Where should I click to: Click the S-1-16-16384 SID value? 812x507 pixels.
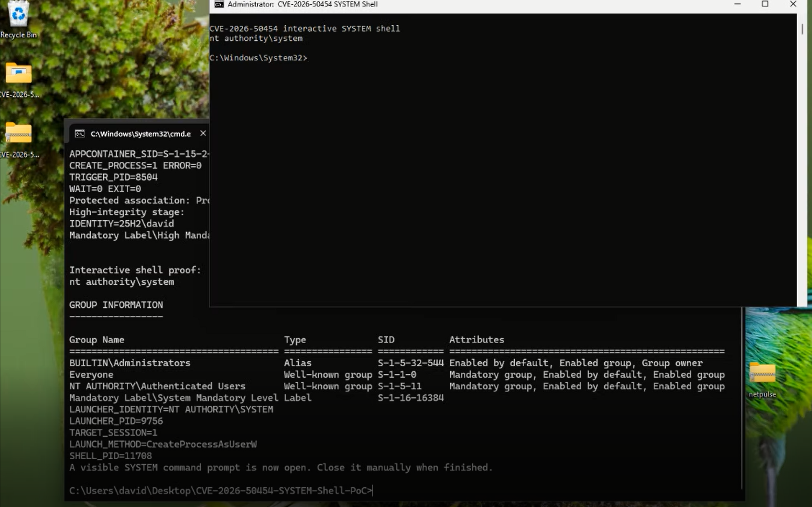point(411,398)
